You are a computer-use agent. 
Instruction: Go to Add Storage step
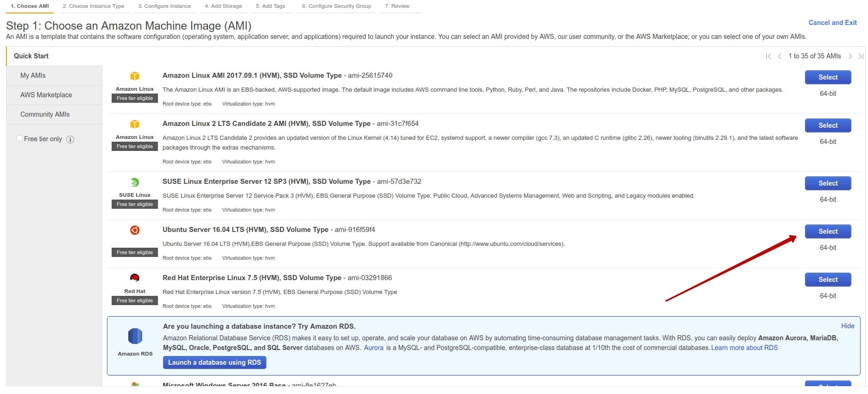point(223,6)
